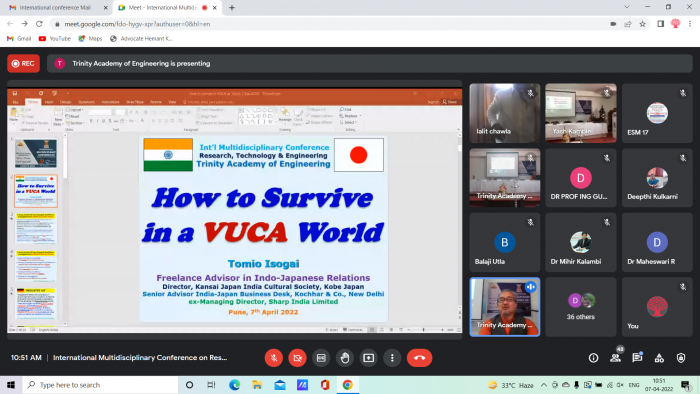
Task: Raise hand in the meeting
Action: [345, 358]
